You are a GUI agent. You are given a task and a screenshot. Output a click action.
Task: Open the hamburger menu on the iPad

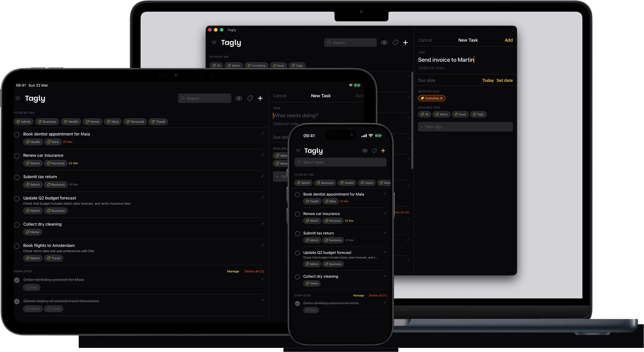18,98
